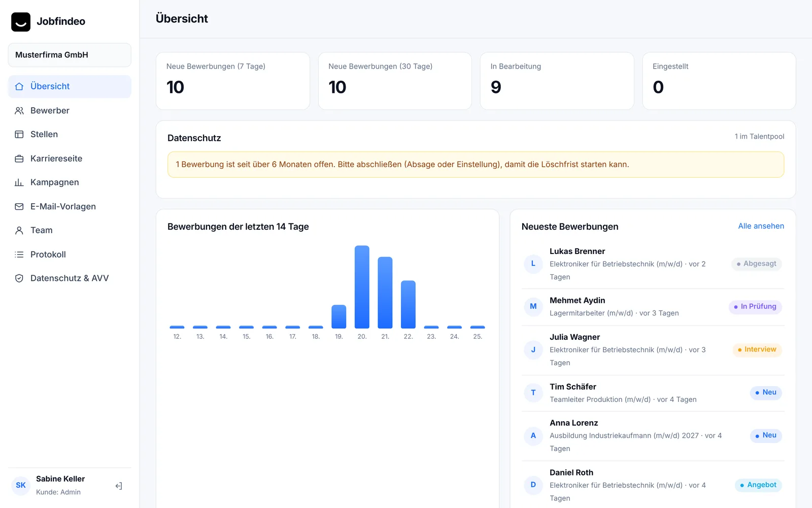The width and height of the screenshot is (812, 508).
Task: Click the logout icon beside Sabine Keller
Action: (x=119, y=486)
